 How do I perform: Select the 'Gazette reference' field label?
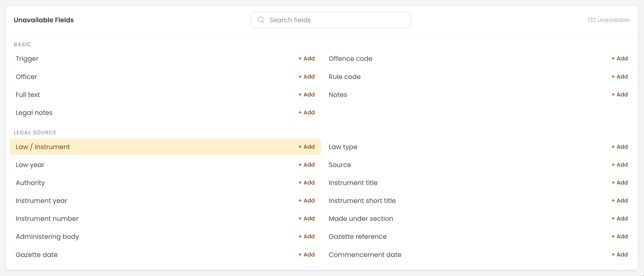[358, 237]
